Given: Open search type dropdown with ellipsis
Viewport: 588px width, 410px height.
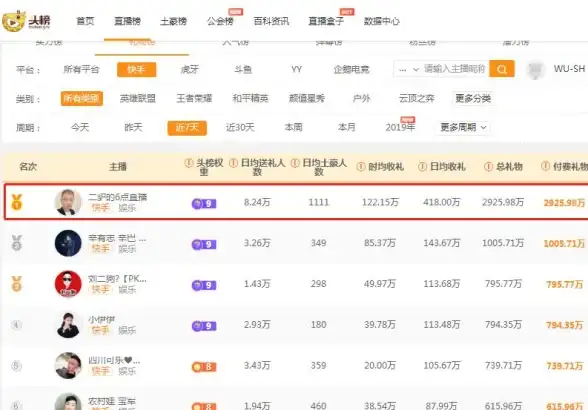Looking at the screenshot, I should tap(408, 69).
